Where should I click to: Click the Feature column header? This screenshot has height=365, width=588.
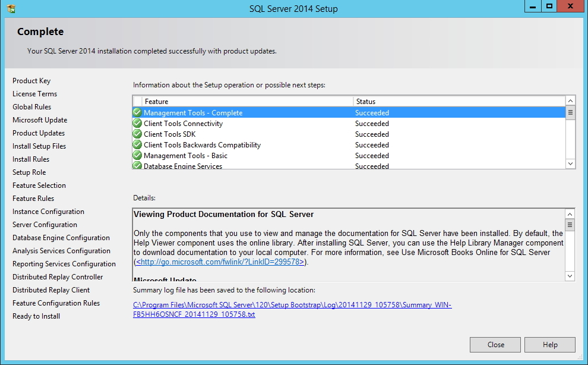248,102
